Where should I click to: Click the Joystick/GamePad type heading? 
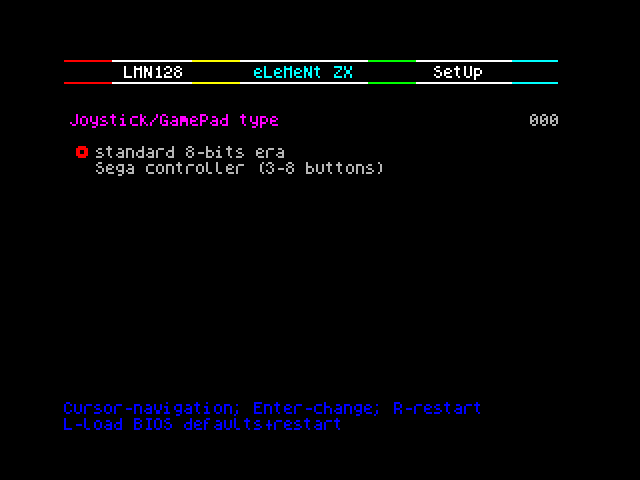coord(174,120)
